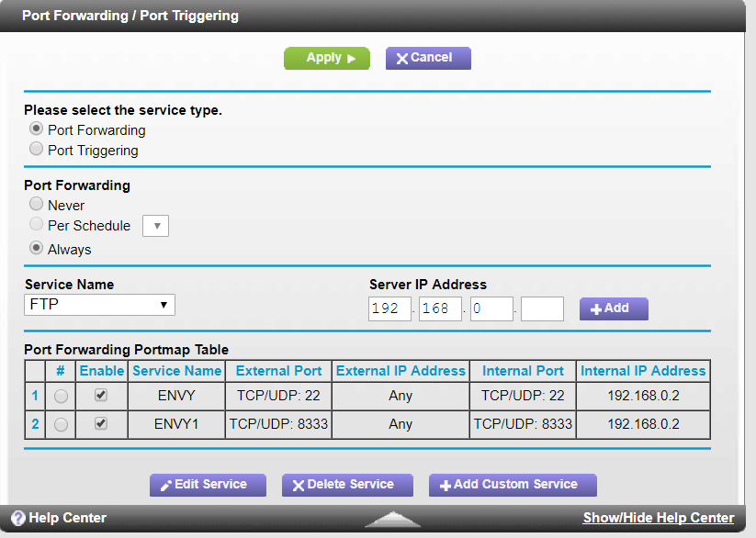Click the plus icon on Add button

pyautogui.click(x=595, y=308)
